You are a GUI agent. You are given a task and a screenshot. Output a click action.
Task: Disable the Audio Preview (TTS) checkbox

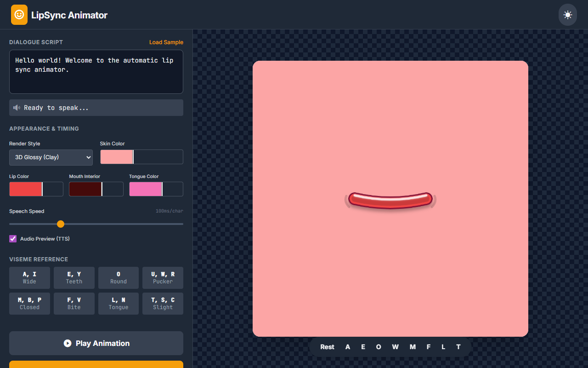click(x=12, y=238)
